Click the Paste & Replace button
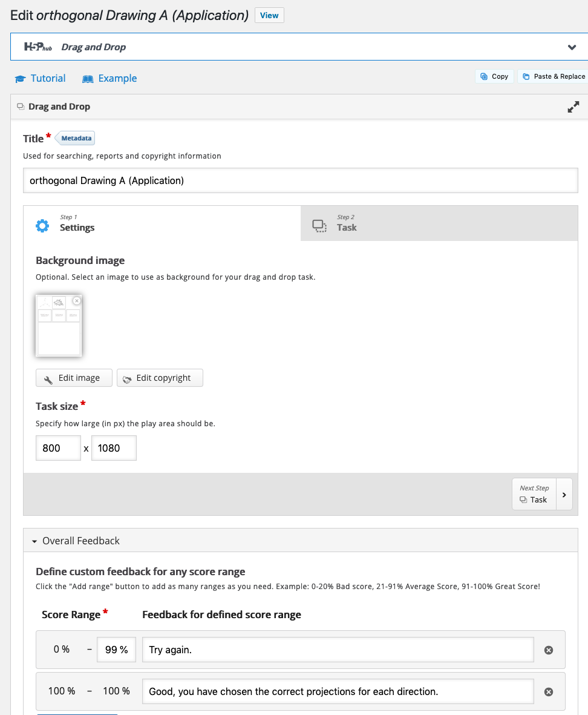The width and height of the screenshot is (588, 715). [554, 77]
